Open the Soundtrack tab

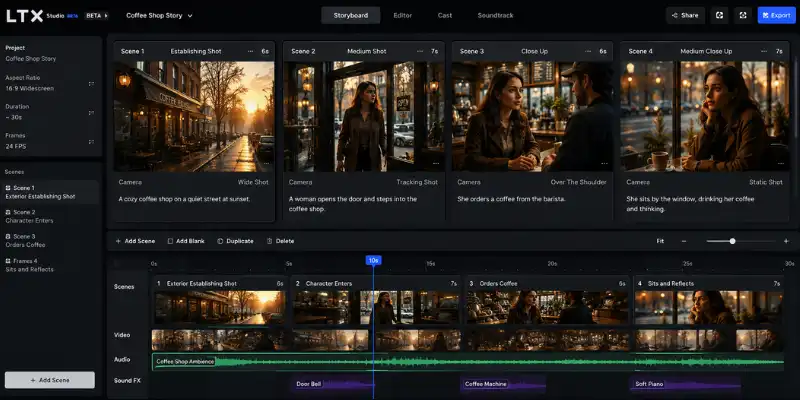click(495, 15)
